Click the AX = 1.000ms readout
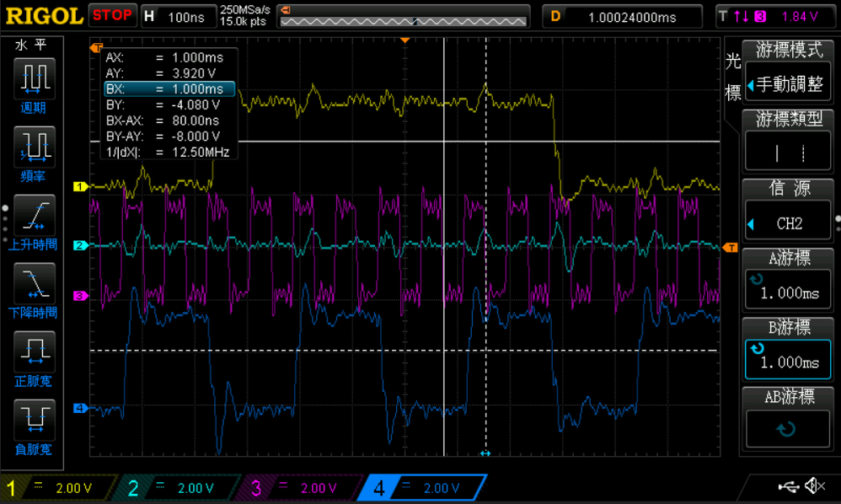 [x=164, y=57]
